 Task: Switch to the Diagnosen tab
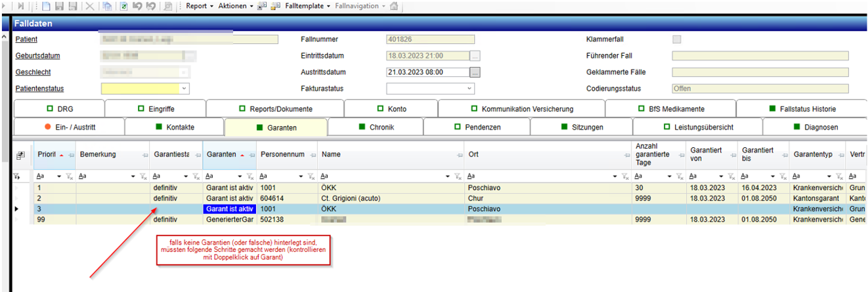pos(815,127)
